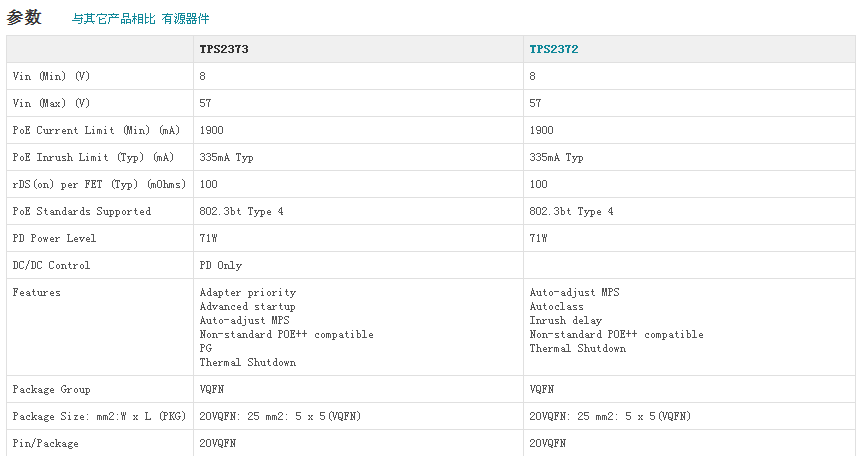Click the PoE Standards Supported row label

click(x=81, y=211)
